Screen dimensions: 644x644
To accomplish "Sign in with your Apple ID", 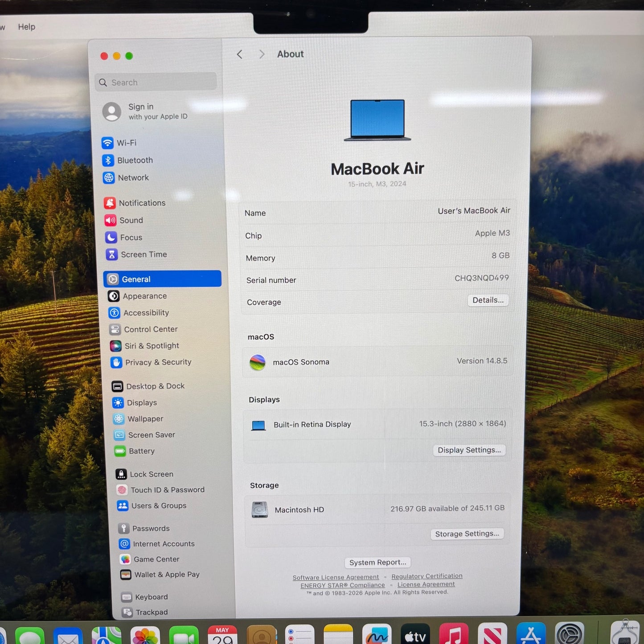I will tap(145, 111).
